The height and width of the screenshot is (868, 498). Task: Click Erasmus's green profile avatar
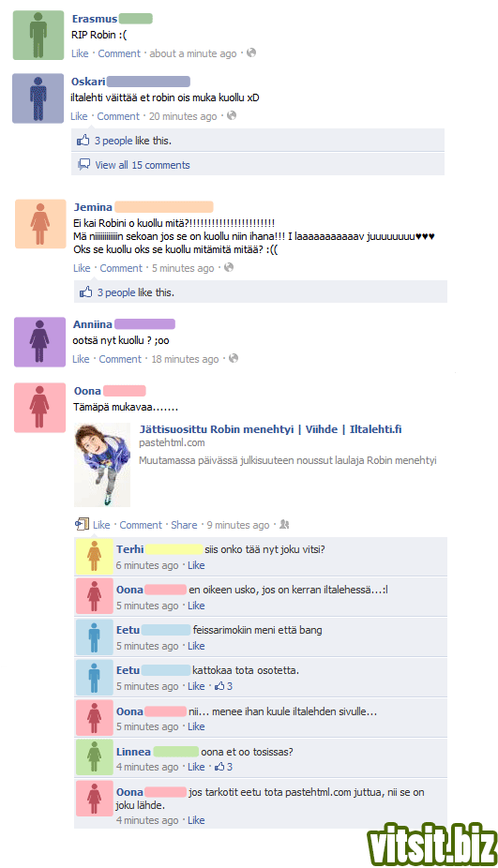coord(38,35)
